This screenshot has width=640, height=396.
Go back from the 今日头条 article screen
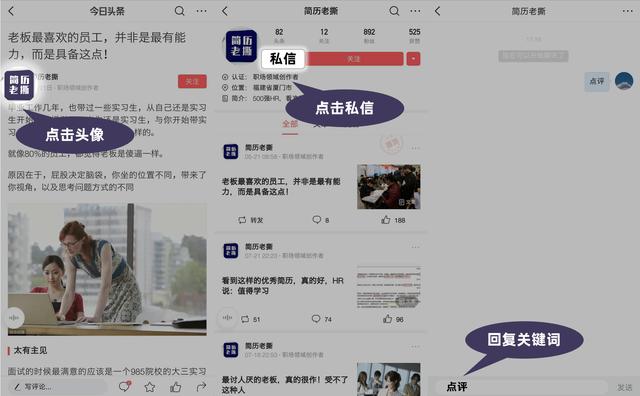coord(11,11)
